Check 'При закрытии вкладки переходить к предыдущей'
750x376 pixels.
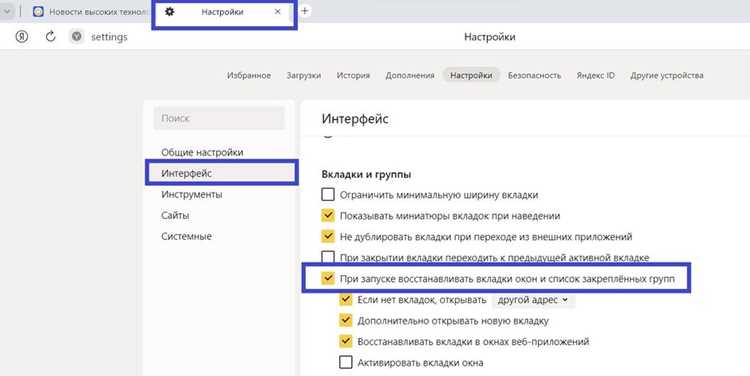tap(328, 257)
